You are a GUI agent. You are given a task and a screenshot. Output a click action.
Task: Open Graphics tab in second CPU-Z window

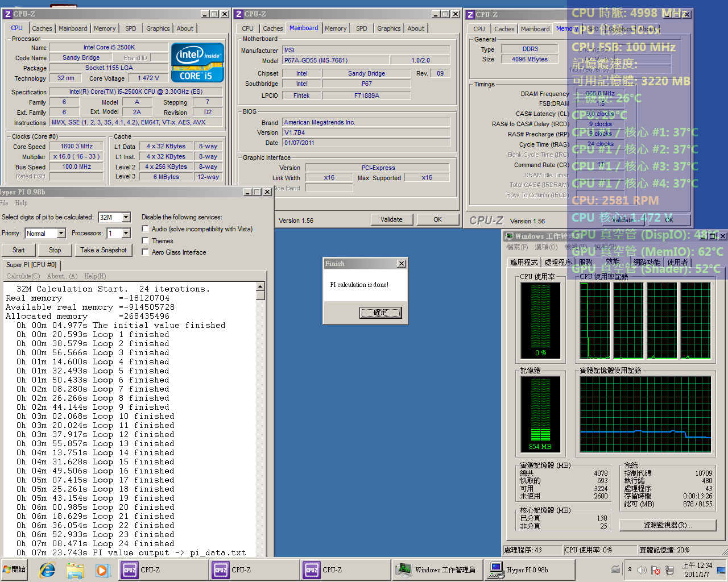coord(389,28)
